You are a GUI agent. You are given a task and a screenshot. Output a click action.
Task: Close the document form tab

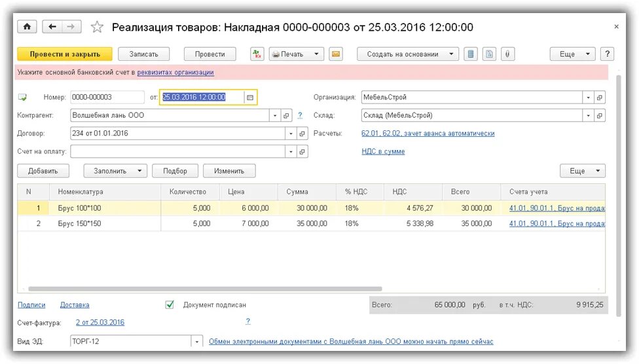tap(616, 27)
